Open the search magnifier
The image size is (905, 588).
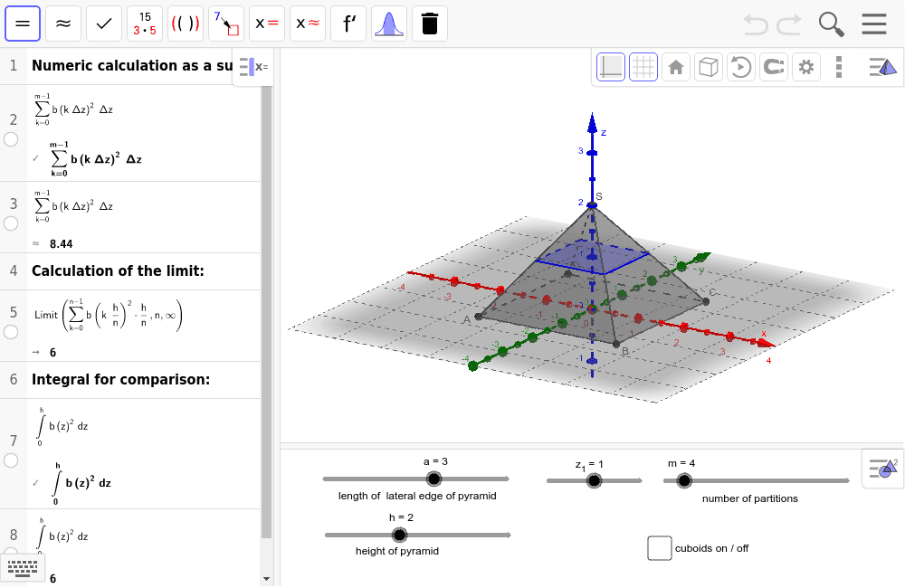tap(831, 24)
